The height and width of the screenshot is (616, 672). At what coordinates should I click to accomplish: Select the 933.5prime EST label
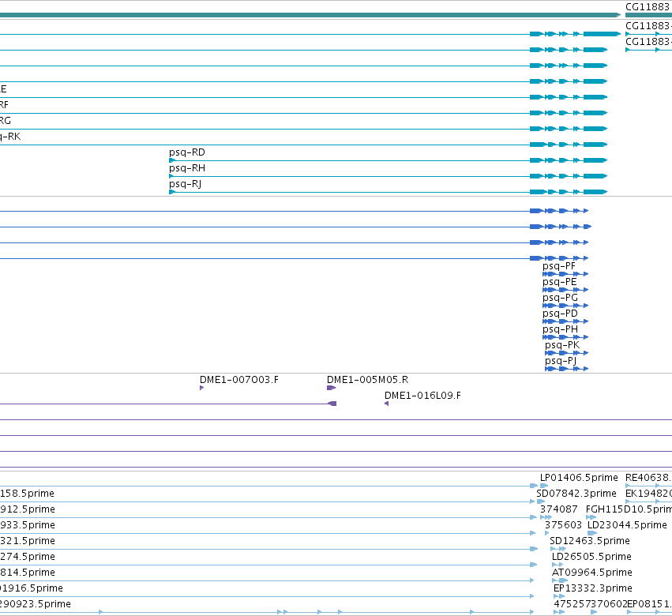[28, 525]
